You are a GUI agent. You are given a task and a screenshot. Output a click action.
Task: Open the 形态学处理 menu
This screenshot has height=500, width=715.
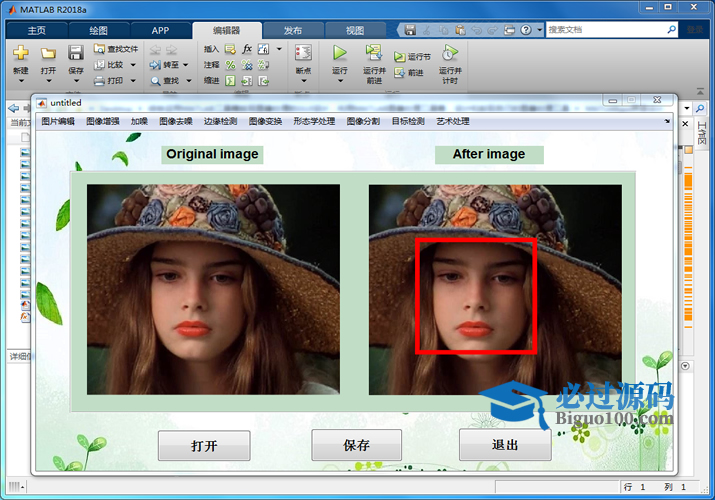(x=314, y=121)
